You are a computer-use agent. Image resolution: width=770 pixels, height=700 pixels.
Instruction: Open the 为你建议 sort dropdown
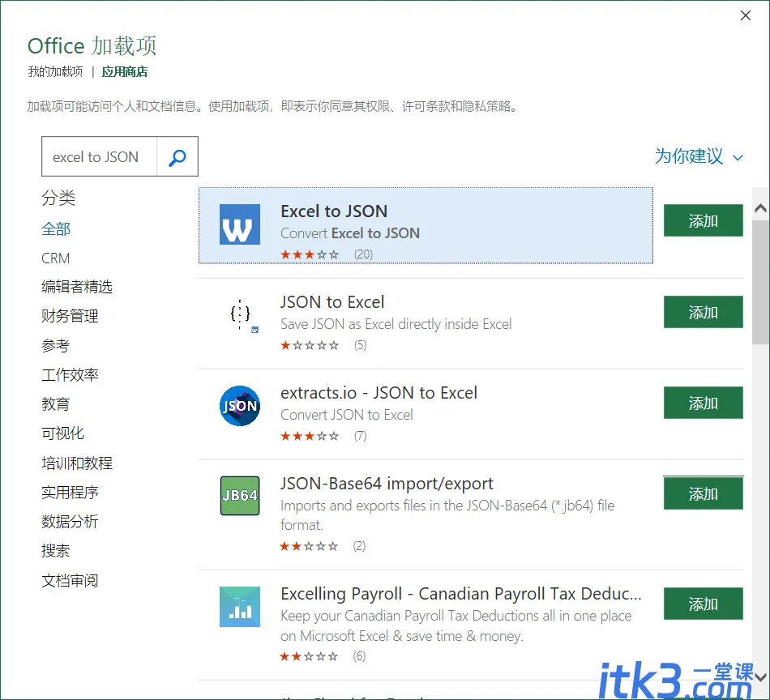coord(699,156)
